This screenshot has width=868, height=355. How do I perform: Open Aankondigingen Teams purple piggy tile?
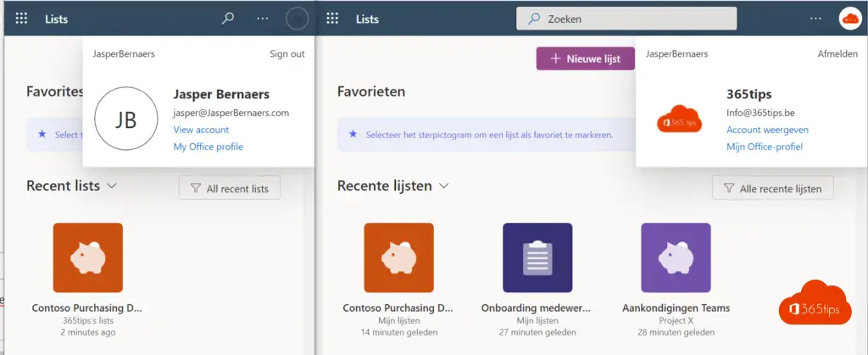[676, 258]
